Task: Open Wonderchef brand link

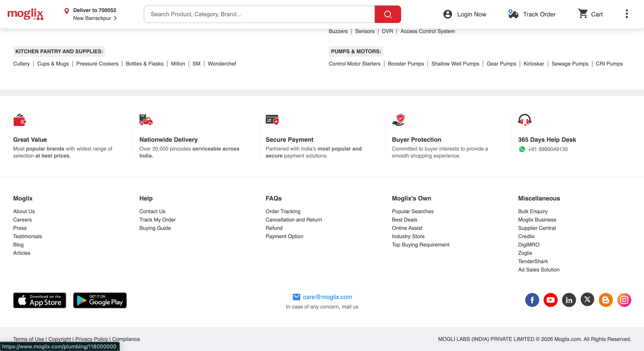Action: point(222,64)
